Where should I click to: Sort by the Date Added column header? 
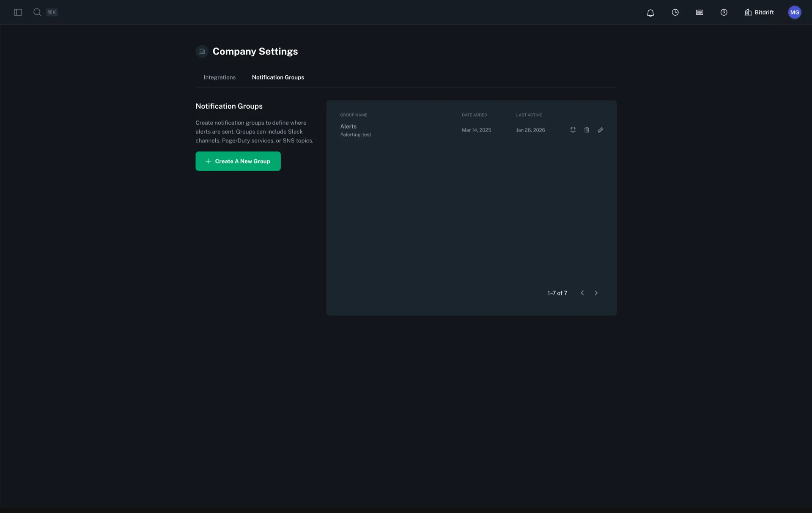475,115
